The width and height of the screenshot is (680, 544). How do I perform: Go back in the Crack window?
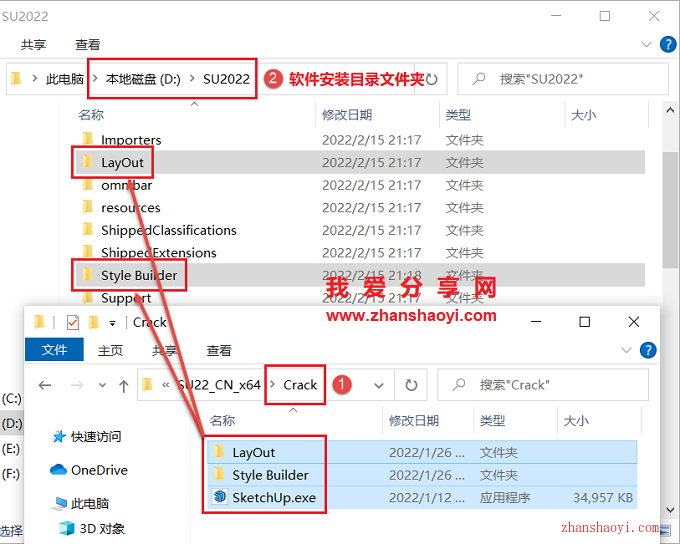[x=45, y=385]
